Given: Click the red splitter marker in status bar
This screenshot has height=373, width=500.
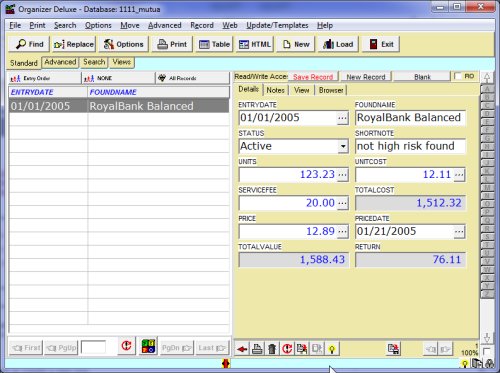Looking at the screenshot, I should tap(226, 363).
